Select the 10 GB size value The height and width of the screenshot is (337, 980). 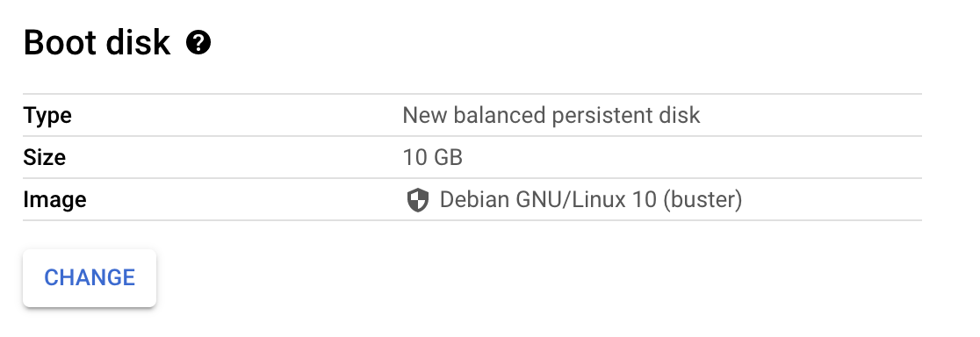pos(433,157)
